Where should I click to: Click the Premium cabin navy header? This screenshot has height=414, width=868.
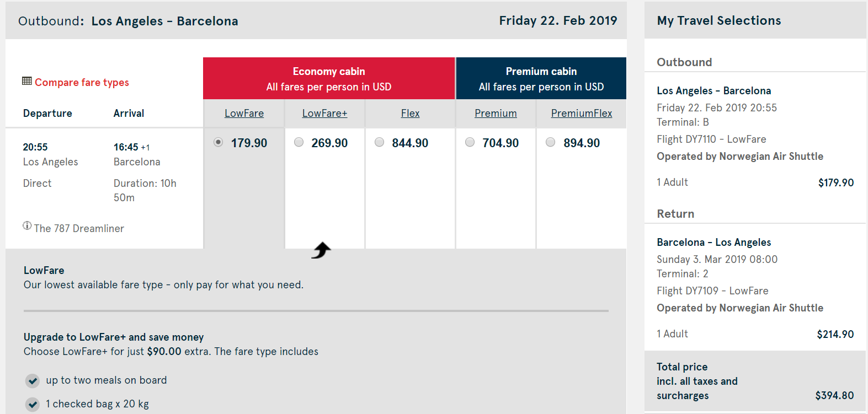pyautogui.click(x=541, y=78)
